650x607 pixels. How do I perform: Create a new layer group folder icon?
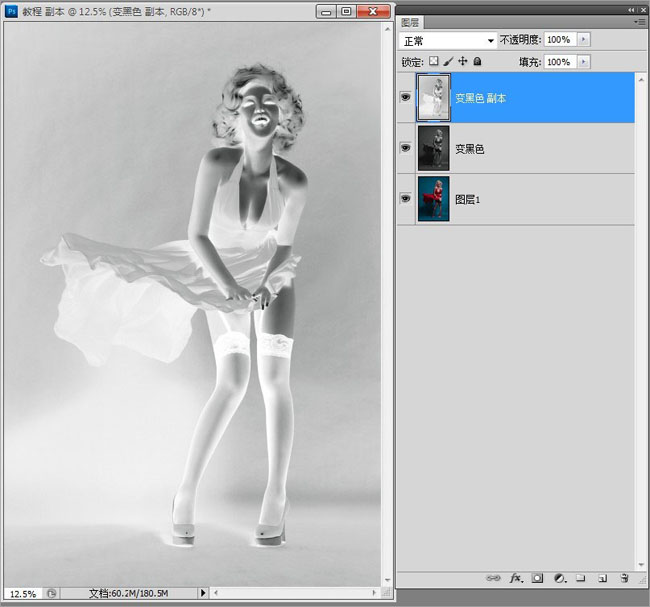click(x=581, y=578)
